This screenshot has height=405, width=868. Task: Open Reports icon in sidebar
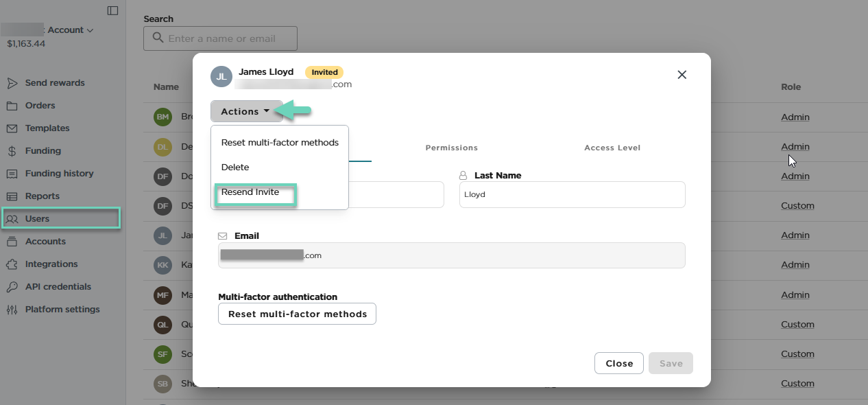click(12, 196)
